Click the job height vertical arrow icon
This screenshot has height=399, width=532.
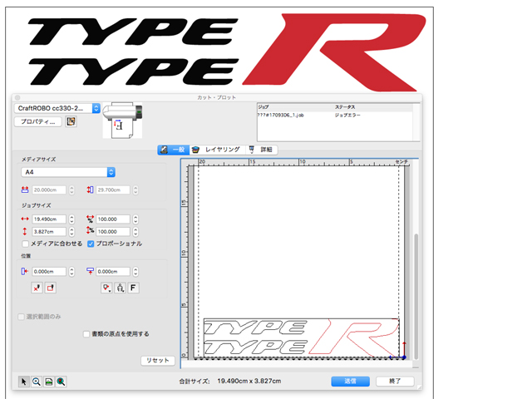(x=24, y=231)
